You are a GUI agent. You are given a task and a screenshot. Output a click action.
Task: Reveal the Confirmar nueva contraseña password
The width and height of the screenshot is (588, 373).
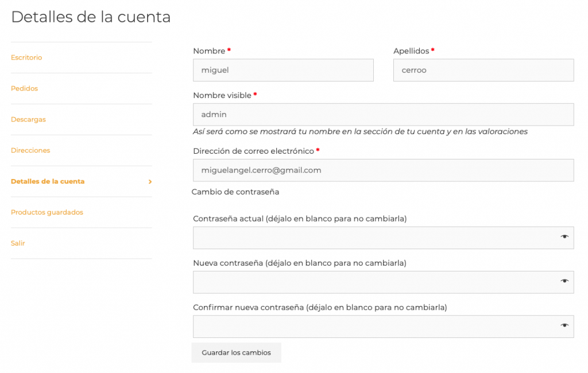pos(564,325)
